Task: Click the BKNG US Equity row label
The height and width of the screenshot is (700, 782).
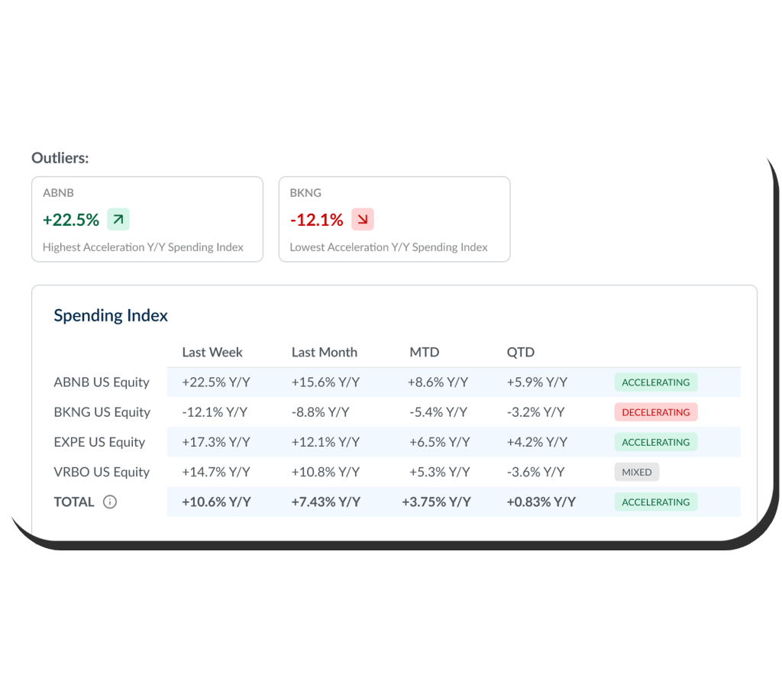Action: click(x=102, y=412)
